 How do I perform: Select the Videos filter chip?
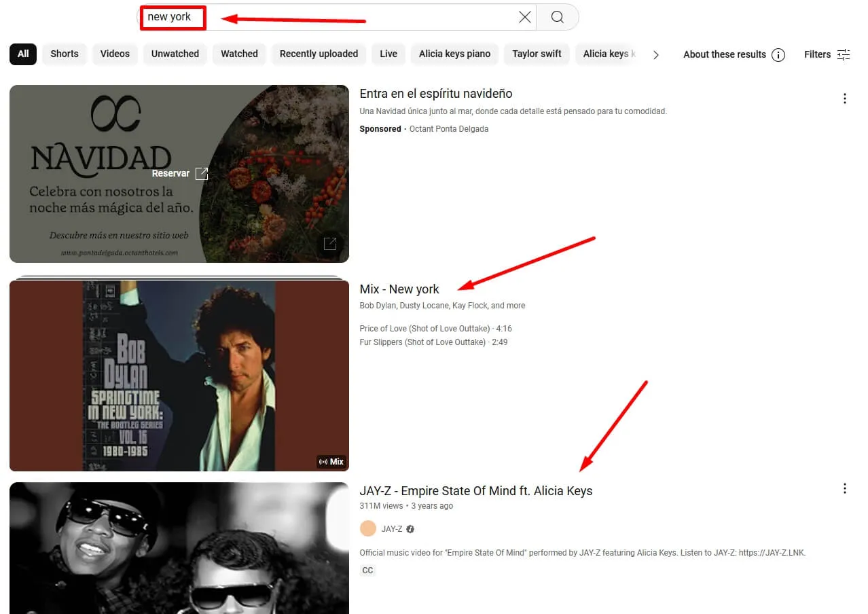click(x=115, y=54)
